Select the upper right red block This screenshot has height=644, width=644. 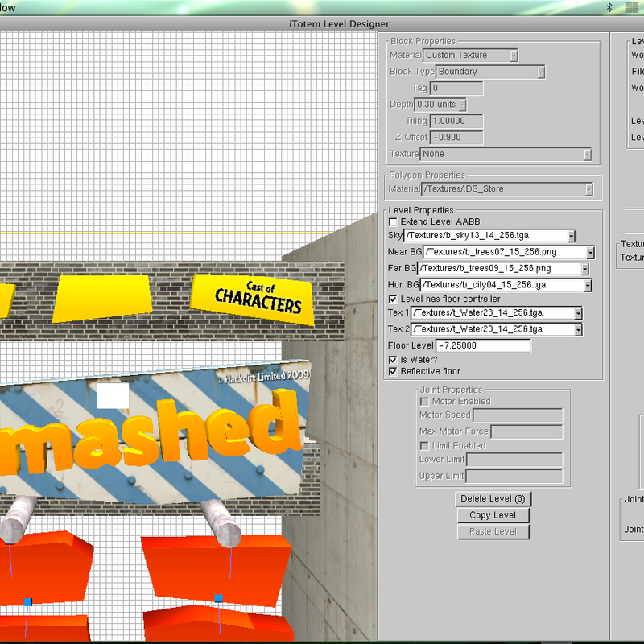pyautogui.click(x=216, y=571)
